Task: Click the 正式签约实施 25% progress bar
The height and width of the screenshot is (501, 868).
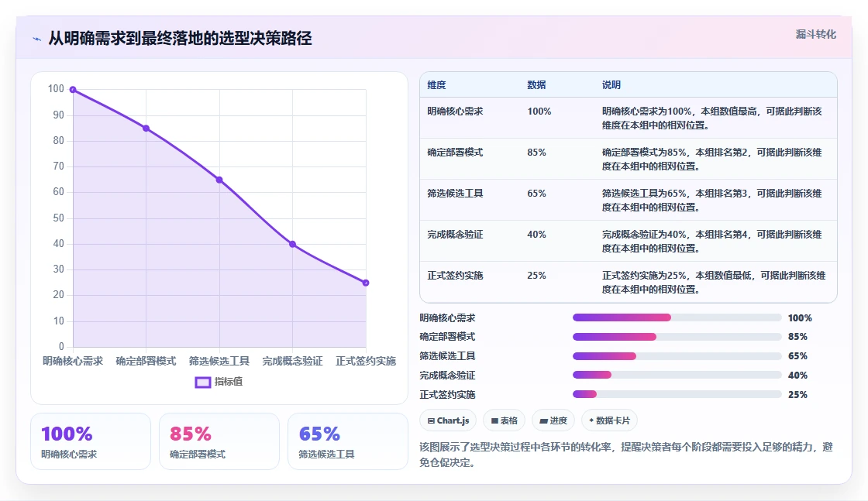Action: click(677, 394)
